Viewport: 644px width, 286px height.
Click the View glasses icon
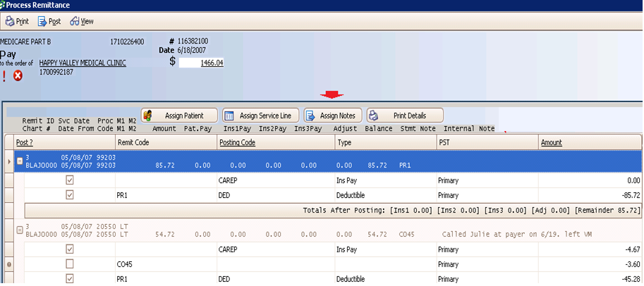[74, 21]
